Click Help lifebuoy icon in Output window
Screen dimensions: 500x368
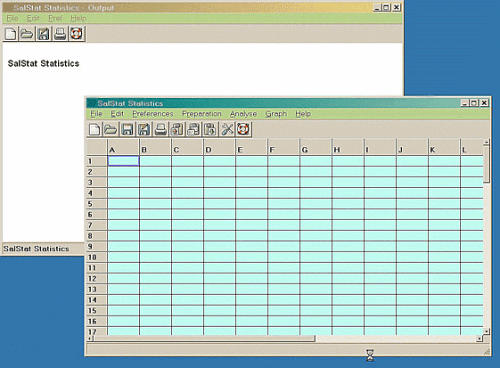pyautogui.click(x=76, y=34)
